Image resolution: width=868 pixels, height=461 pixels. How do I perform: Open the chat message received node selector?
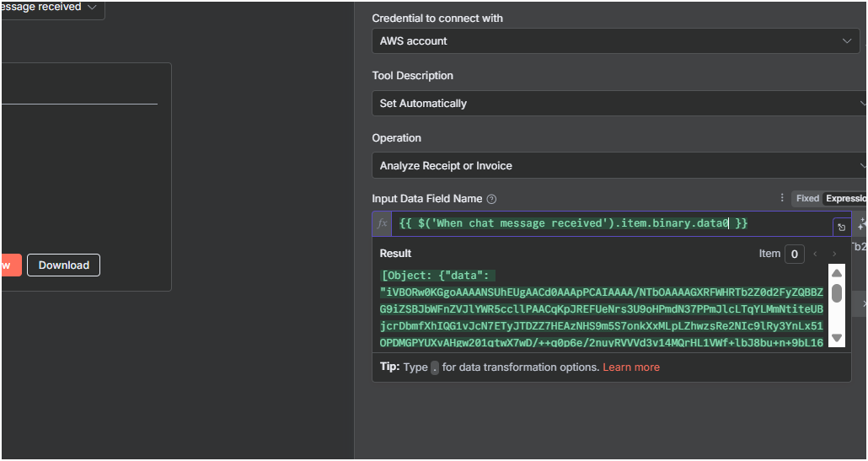tap(51, 8)
